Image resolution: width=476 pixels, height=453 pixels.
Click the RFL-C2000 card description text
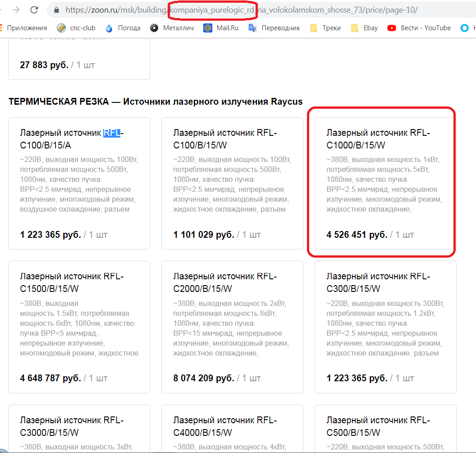(x=231, y=328)
